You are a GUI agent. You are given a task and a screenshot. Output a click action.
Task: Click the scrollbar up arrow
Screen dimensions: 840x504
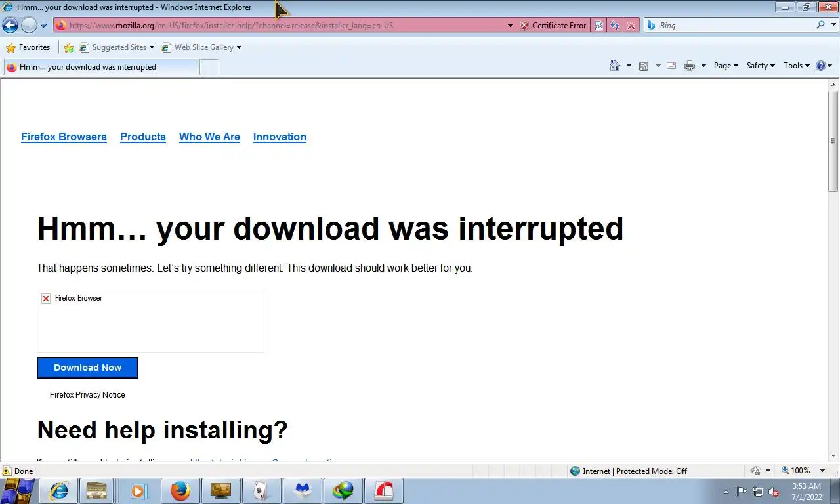(833, 85)
